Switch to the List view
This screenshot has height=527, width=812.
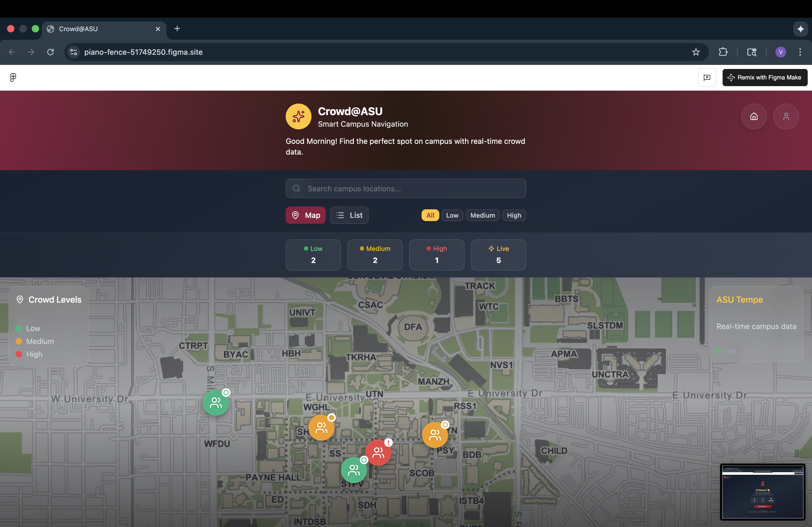click(x=349, y=215)
